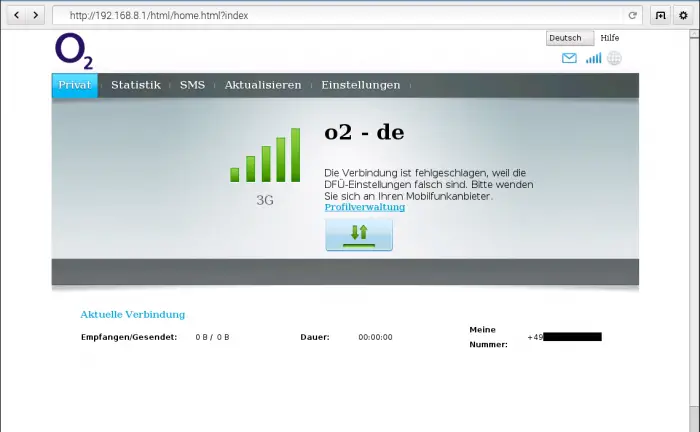Follow the Profilverwaltung link
The width and height of the screenshot is (700, 432).
pos(365,207)
